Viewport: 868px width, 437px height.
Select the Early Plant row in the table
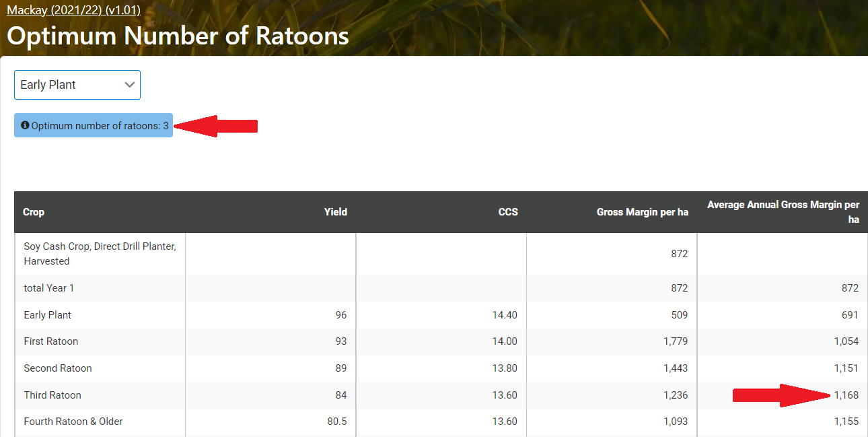pos(47,315)
